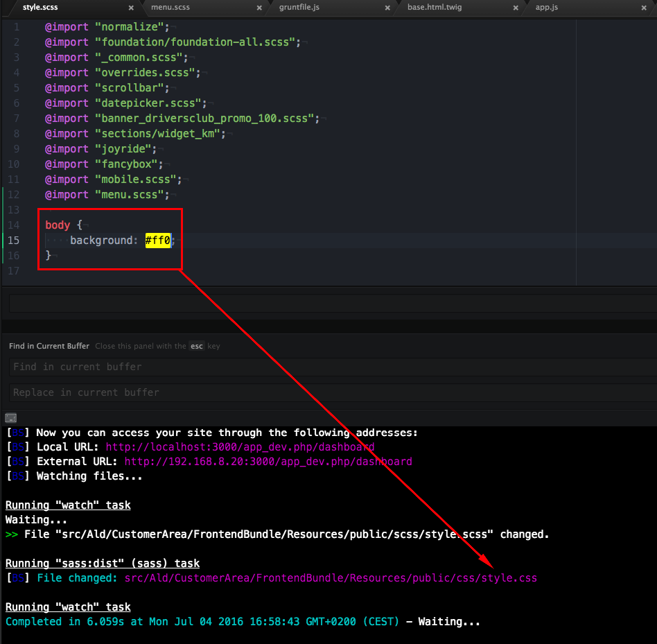
Task: Click line number 1 in gutter
Action: click(17, 27)
